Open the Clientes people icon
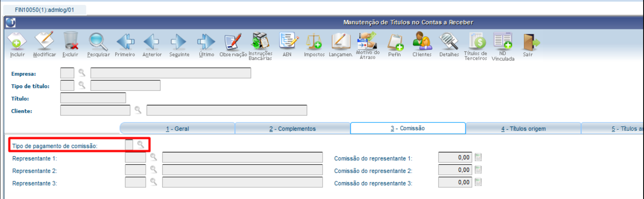644x199 pixels. pyautogui.click(x=422, y=42)
